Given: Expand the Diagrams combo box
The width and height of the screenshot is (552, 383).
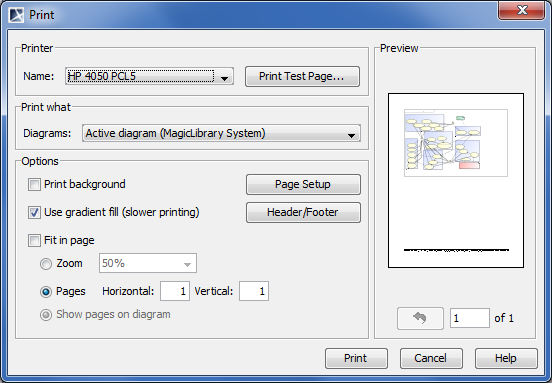Looking at the screenshot, I should 221,133.
